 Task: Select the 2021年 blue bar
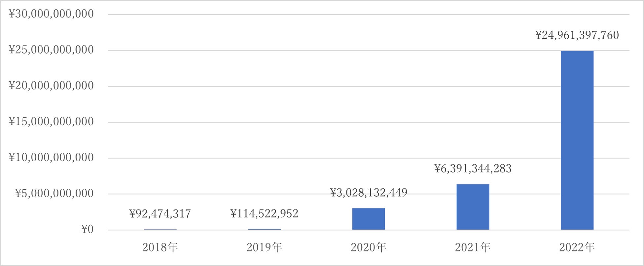(x=473, y=207)
